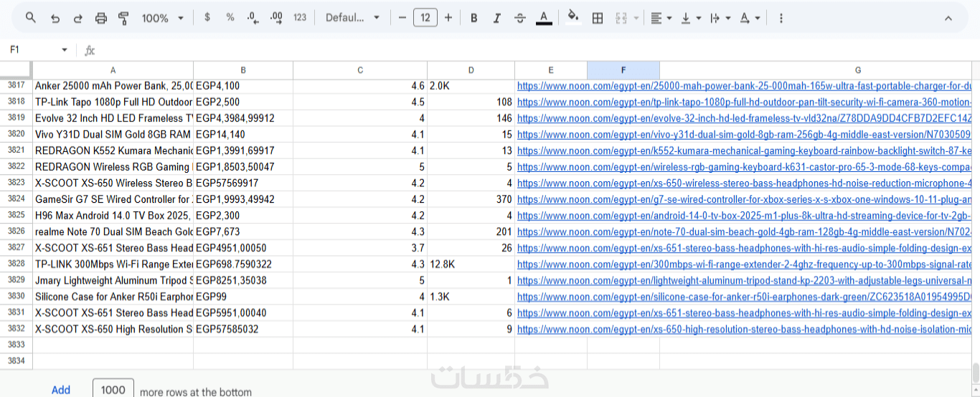Viewport: 980px width, 397px height.
Task: Toggle bold formatting
Action: pyautogui.click(x=473, y=18)
